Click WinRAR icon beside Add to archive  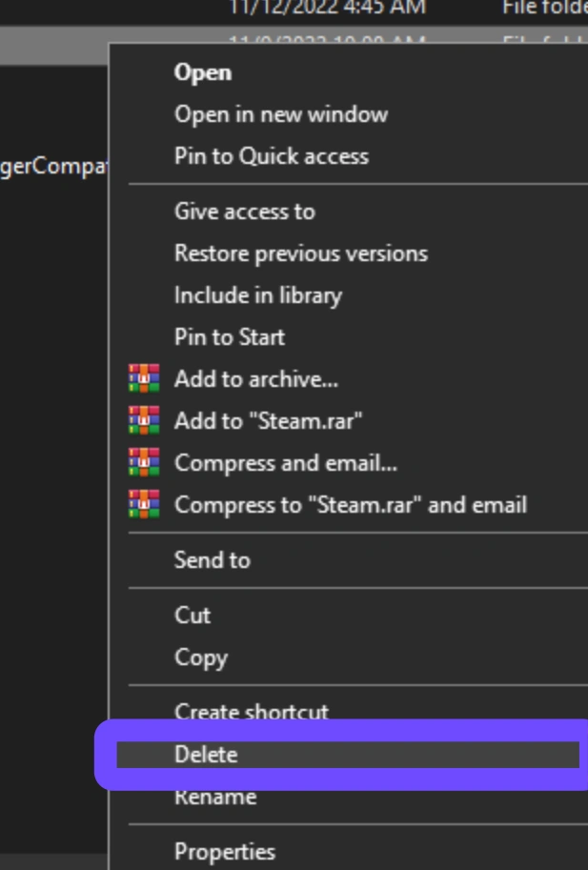coord(143,379)
